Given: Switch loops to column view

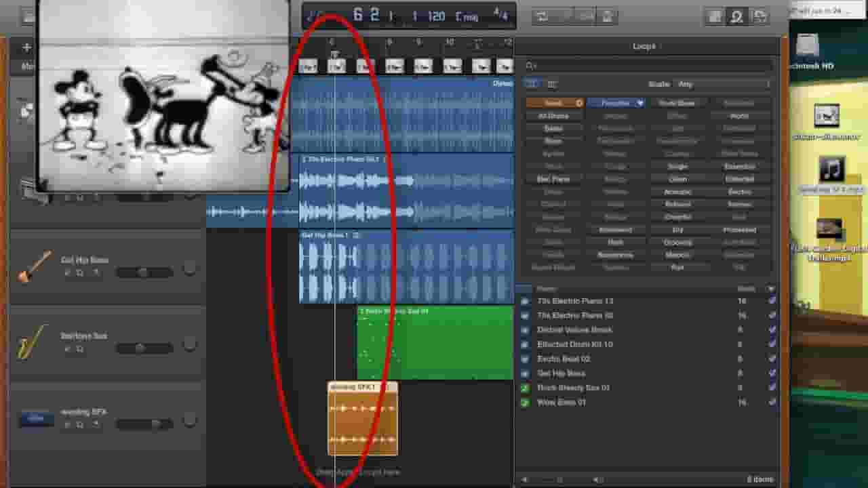Looking at the screenshot, I should coord(552,84).
